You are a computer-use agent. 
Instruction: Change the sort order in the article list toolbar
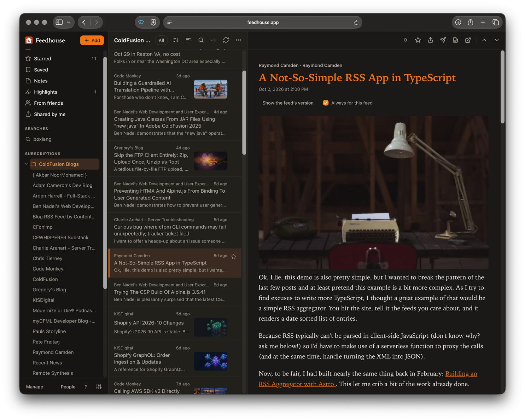pos(176,40)
